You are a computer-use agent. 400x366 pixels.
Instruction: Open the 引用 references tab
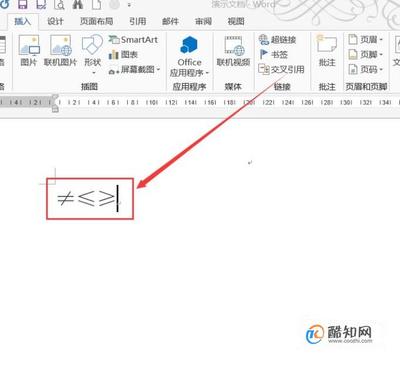[138, 21]
